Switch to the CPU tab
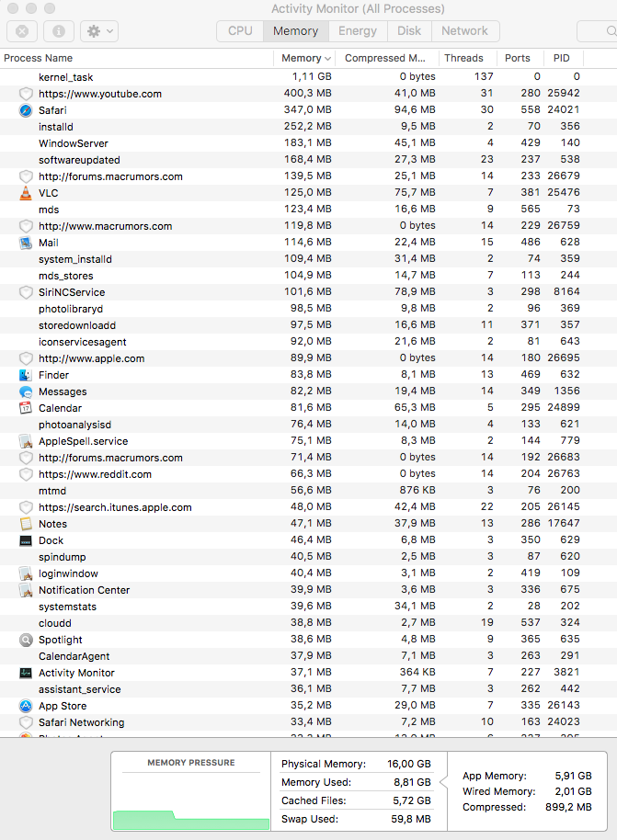Screen dimensions: 617x840 (240, 31)
